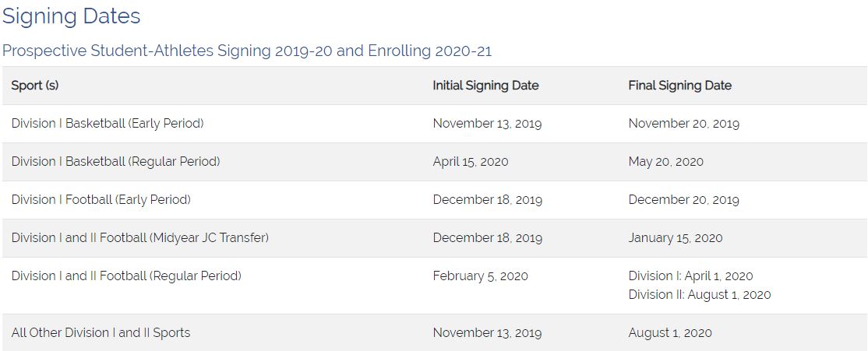
Task: Click the Signing Dates page heading
Action: pyautogui.click(x=71, y=16)
